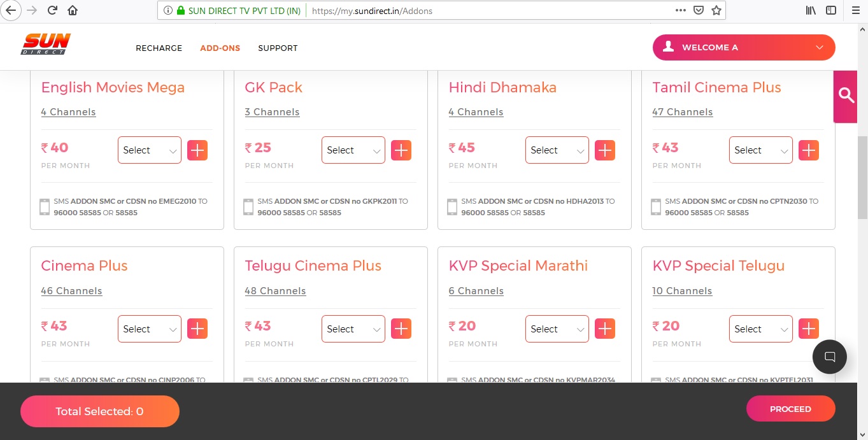Click the KVP Special Marathi title

pos(518,266)
